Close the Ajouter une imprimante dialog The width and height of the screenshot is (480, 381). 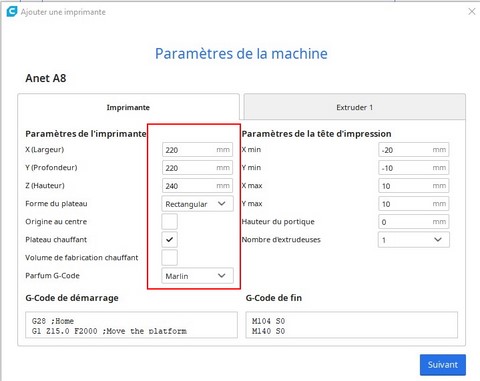pos(472,12)
